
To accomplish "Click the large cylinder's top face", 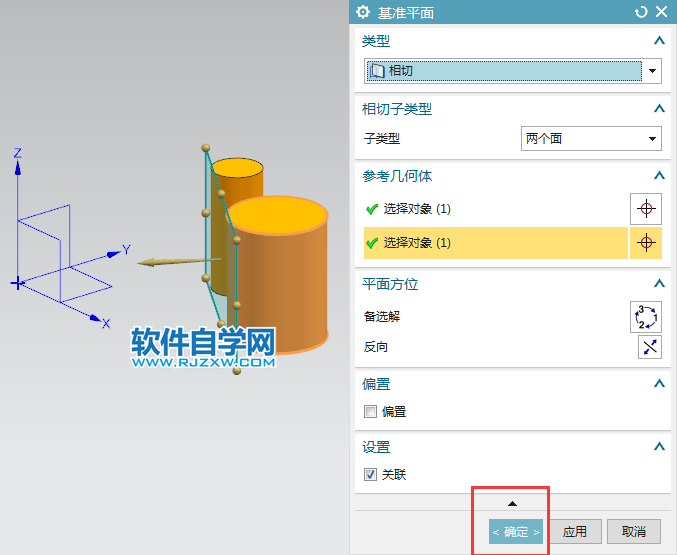I will pos(278,216).
